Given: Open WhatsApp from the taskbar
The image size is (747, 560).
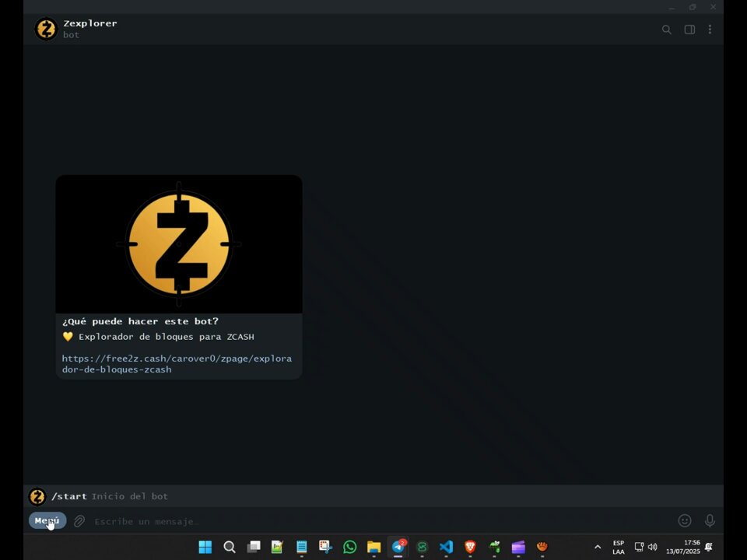Looking at the screenshot, I should click(x=349, y=547).
